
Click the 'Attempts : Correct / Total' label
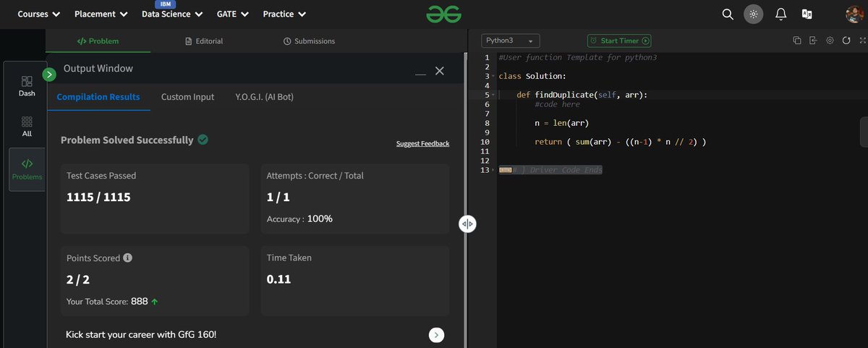[x=315, y=176]
